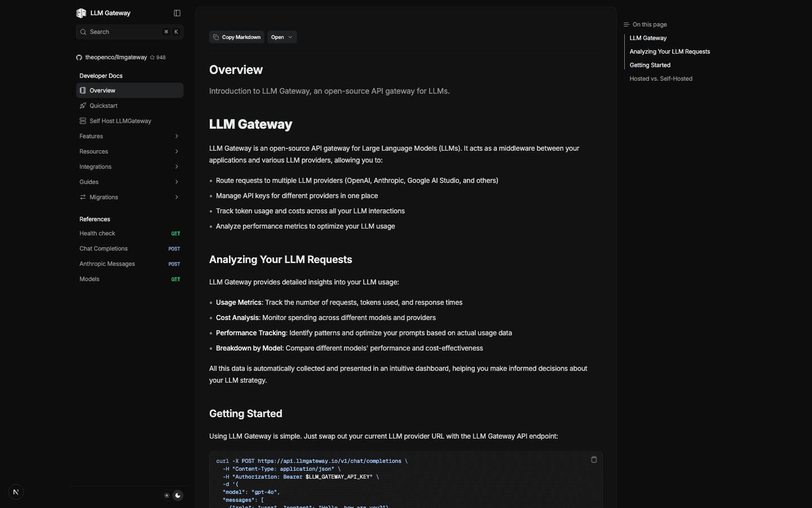This screenshot has height=508, width=812.
Task: Click the Migrations arrows icon
Action: tap(83, 197)
